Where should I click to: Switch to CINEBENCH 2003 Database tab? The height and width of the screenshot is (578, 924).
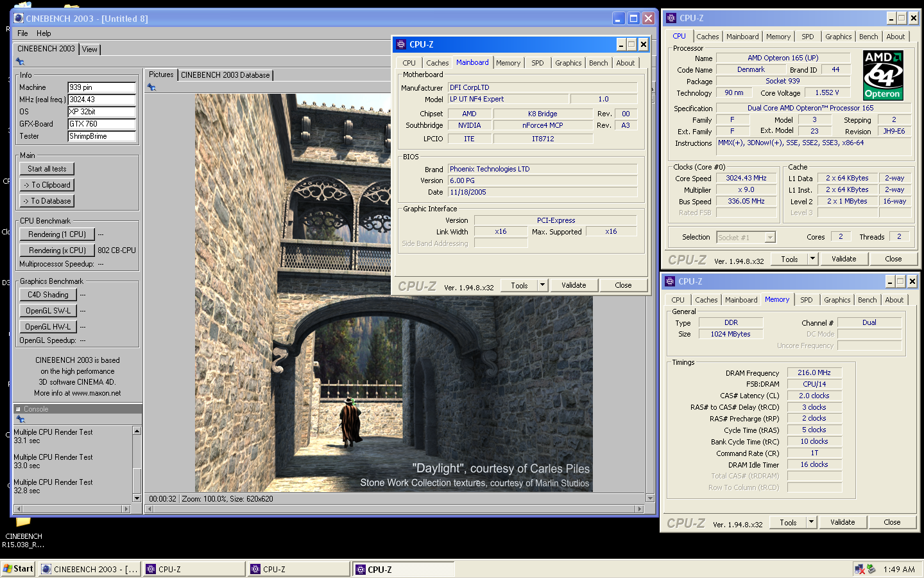coord(225,75)
